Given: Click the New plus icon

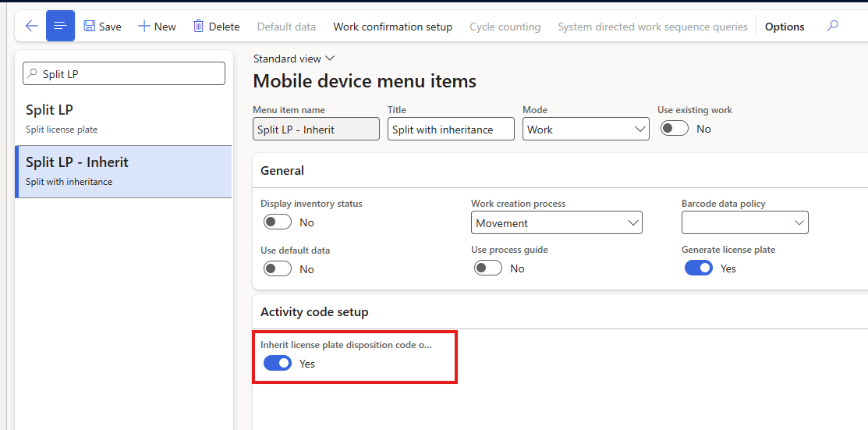Looking at the screenshot, I should point(144,26).
